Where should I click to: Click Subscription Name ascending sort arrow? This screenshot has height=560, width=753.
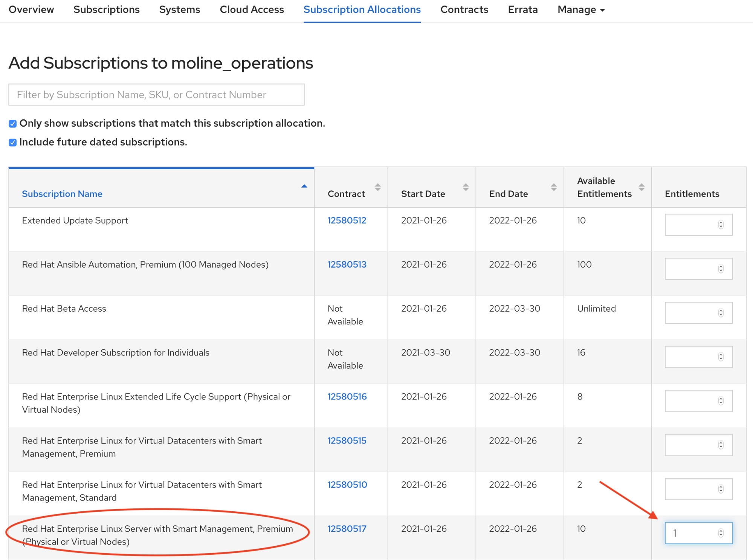[304, 186]
